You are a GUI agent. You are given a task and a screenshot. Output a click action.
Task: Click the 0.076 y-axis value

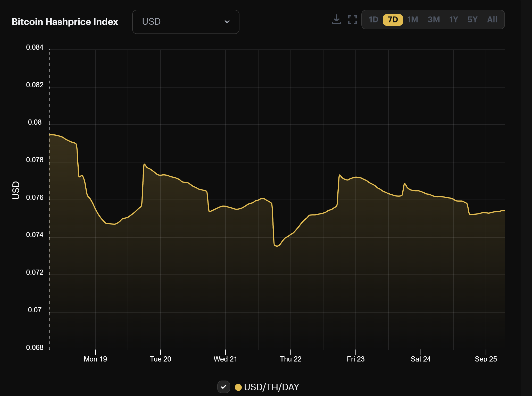coord(35,197)
